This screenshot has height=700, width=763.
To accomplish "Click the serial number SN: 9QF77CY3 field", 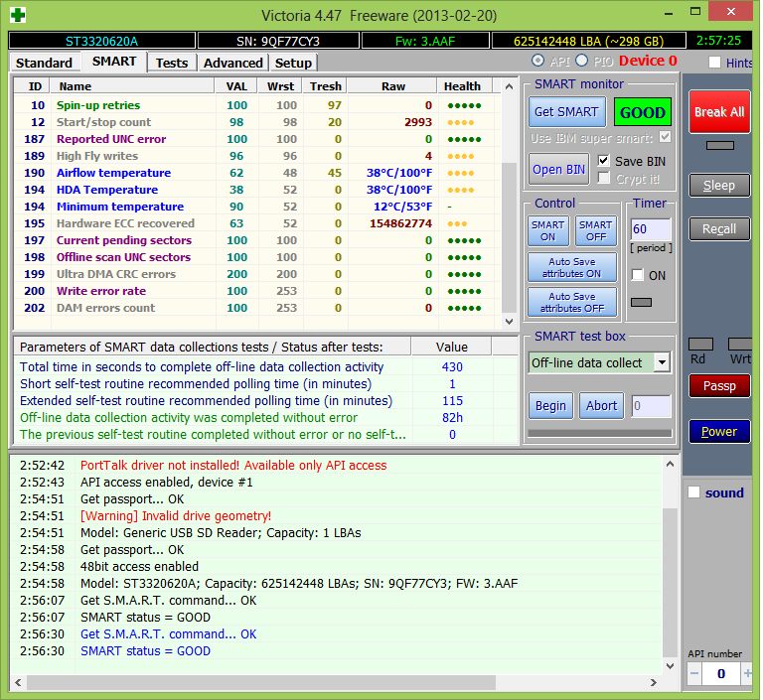I will [x=278, y=41].
